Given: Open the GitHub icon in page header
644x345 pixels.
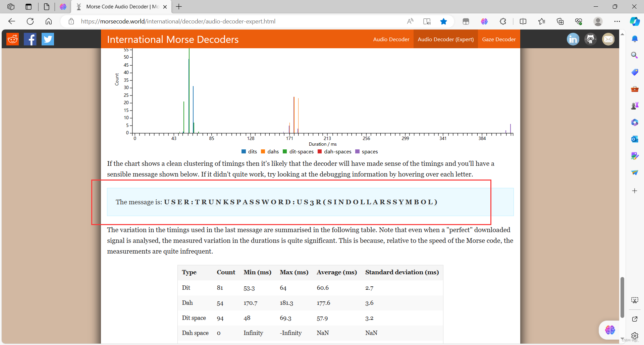Looking at the screenshot, I should click(x=590, y=39).
